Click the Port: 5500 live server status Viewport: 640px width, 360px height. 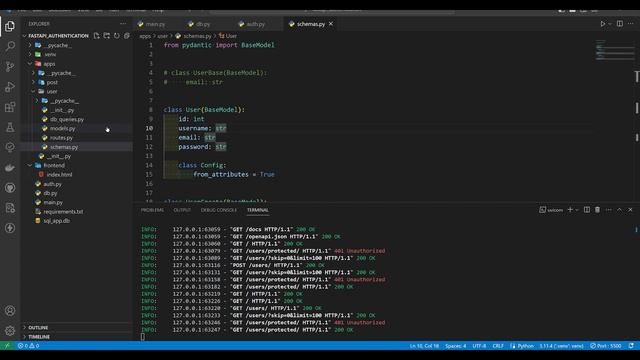(606, 346)
